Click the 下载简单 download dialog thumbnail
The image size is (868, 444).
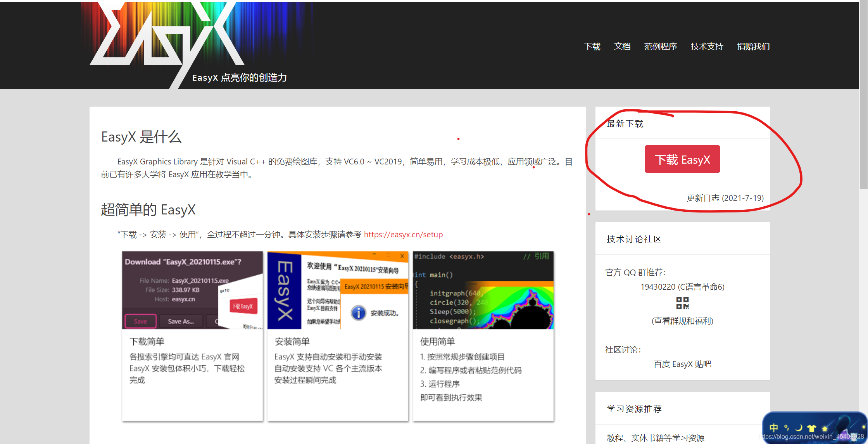coord(192,290)
